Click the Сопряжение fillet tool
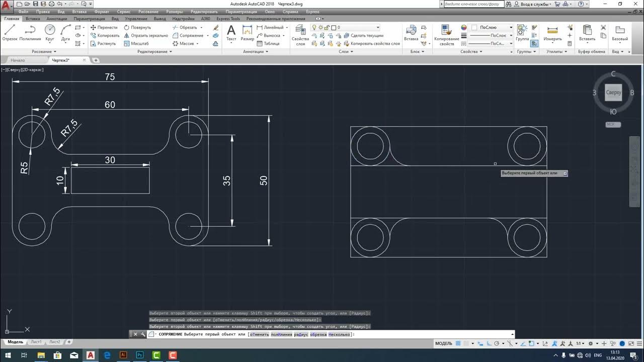This screenshot has width=644, height=362. tap(188, 36)
